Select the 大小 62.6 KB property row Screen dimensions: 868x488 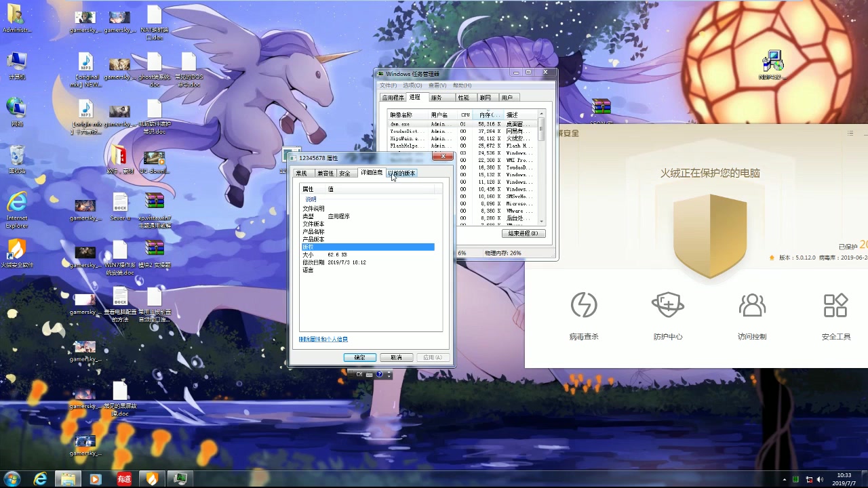(368, 255)
